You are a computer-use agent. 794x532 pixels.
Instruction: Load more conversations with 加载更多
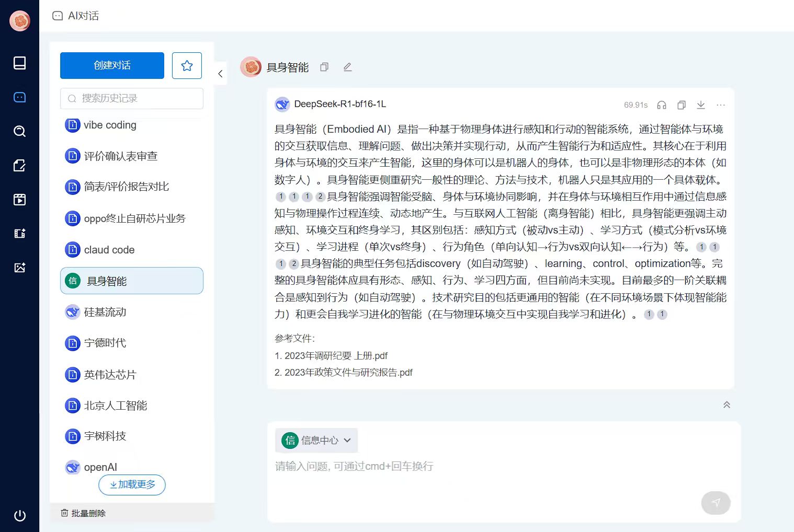tap(132, 485)
